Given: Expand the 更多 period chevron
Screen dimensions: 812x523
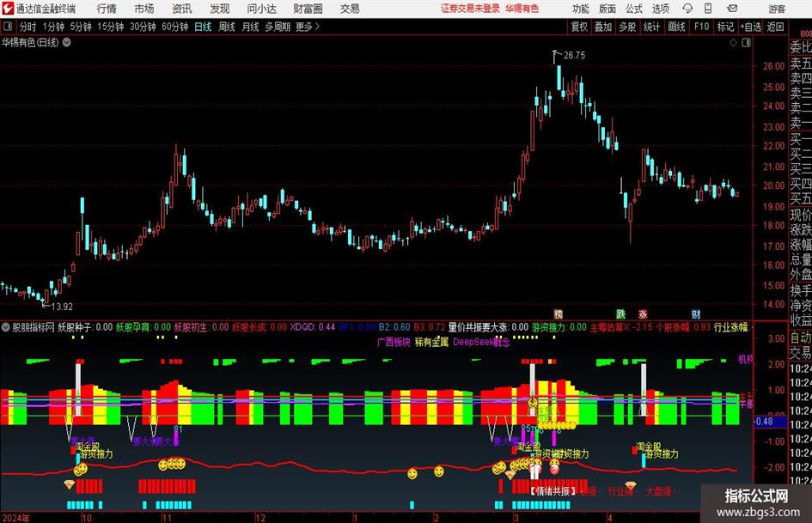Looking at the screenshot, I should [317, 27].
